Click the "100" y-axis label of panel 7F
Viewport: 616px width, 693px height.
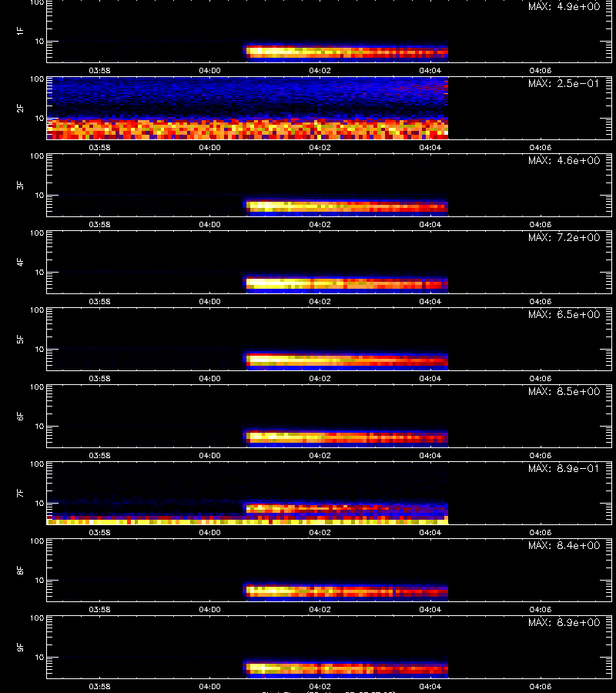pyautogui.click(x=37, y=464)
